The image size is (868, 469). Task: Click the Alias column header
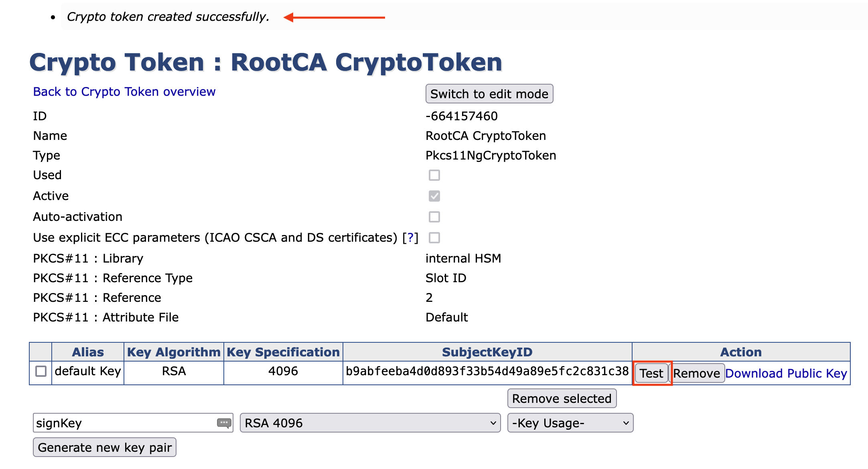[x=87, y=352]
